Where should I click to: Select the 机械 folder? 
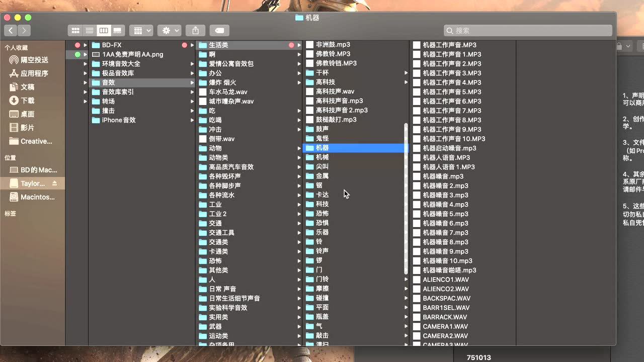(322, 157)
